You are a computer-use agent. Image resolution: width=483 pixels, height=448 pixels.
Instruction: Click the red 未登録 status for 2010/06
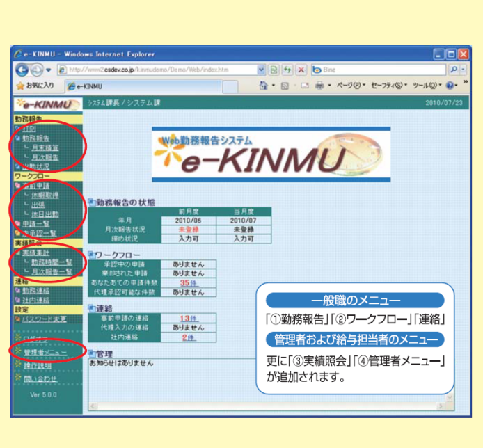click(189, 230)
